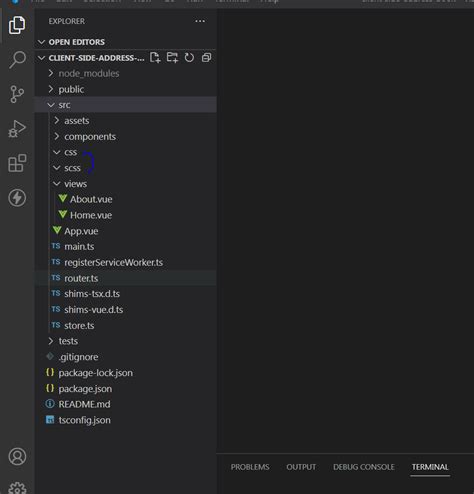This screenshot has width=474, height=494.
Task: Open the Search view icon
Action: 17,60
